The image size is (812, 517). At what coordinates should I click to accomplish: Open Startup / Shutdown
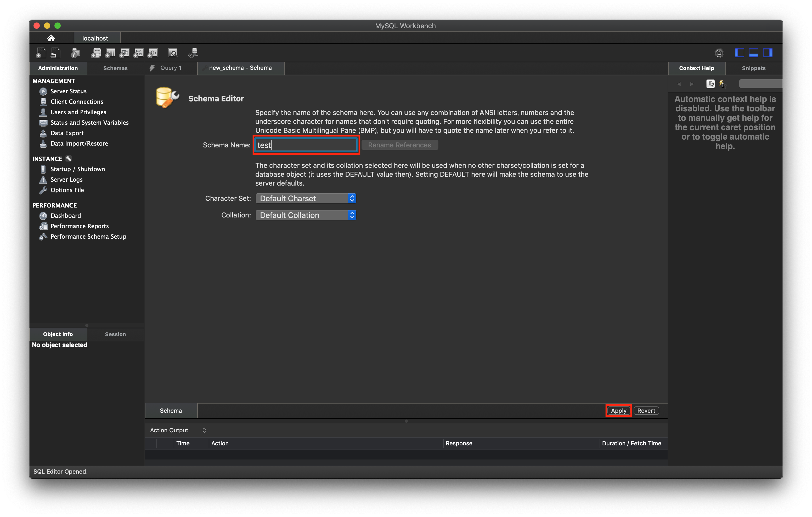click(x=77, y=169)
